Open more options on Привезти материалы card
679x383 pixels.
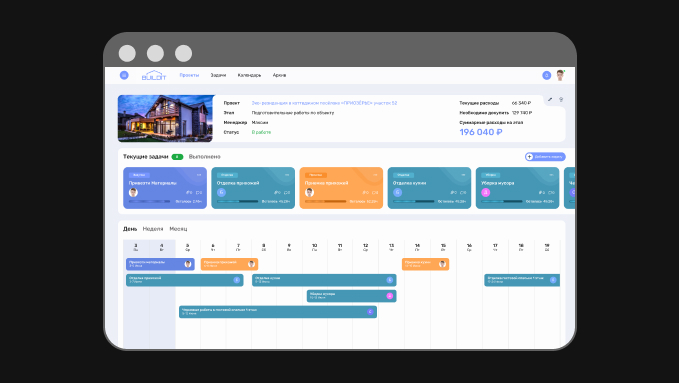199,175
